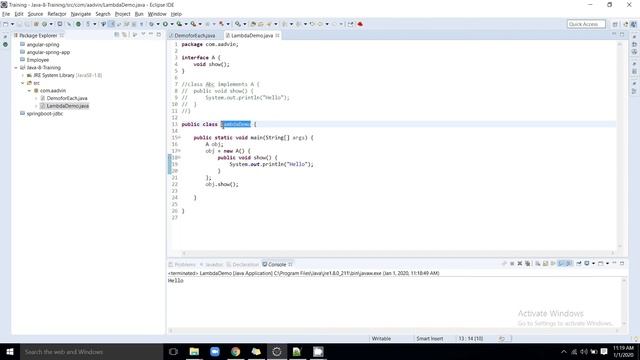Switch to the Declaration tab
640x360 pixels.
tap(243, 264)
